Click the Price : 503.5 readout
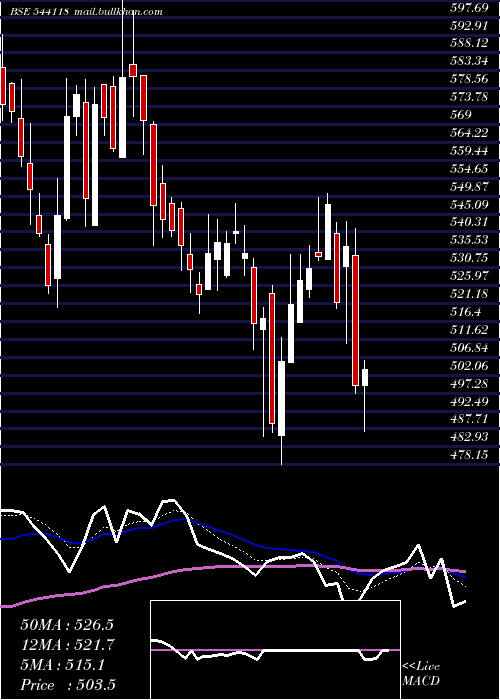 point(68,685)
